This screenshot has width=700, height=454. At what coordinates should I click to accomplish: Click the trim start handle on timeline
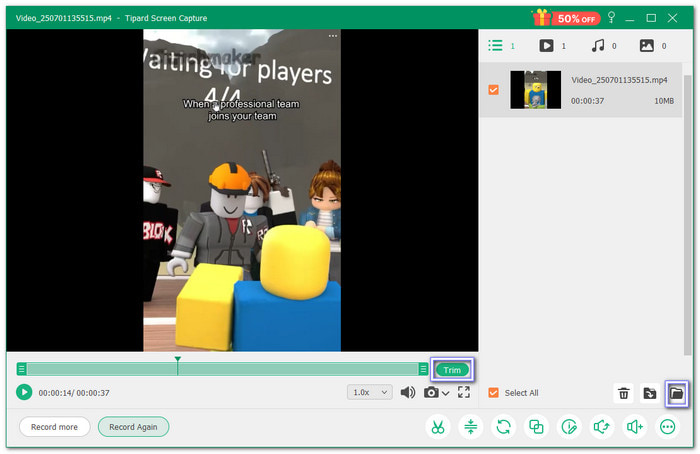(x=21, y=369)
